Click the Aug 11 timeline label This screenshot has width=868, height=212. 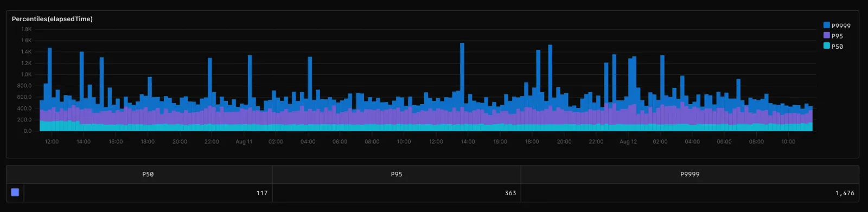point(244,142)
